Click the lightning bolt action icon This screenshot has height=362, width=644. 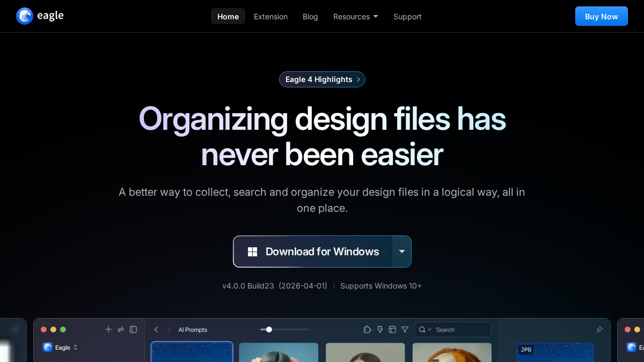tap(380, 329)
